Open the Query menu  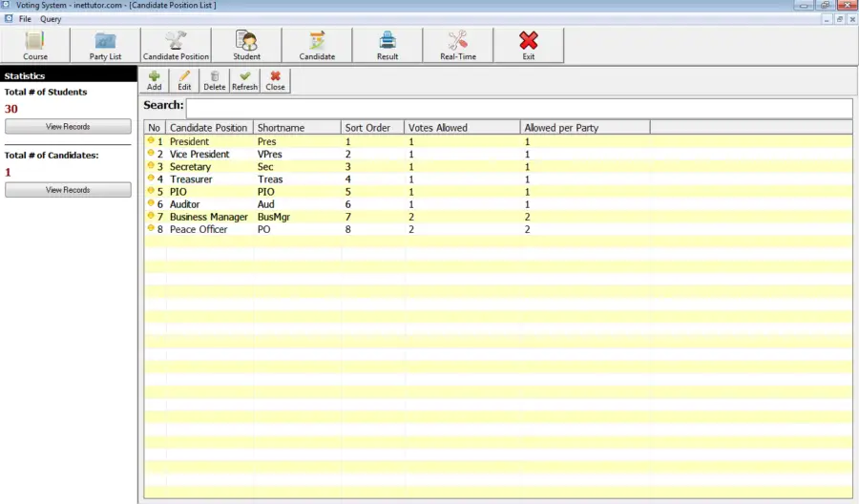pyautogui.click(x=51, y=19)
